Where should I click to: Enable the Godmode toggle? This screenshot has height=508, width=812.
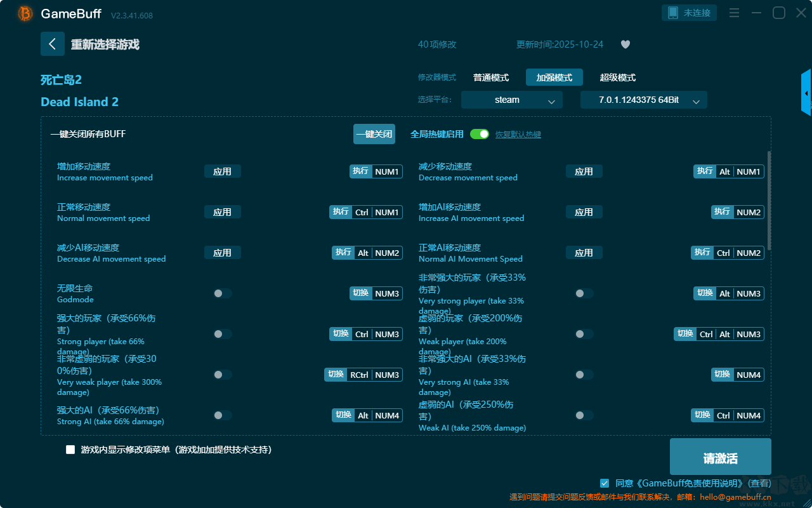pyautogui.click(x=223, y=293)
